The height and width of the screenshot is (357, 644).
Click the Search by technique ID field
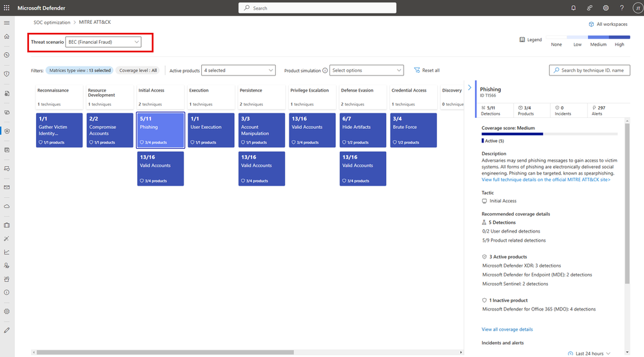589,70
